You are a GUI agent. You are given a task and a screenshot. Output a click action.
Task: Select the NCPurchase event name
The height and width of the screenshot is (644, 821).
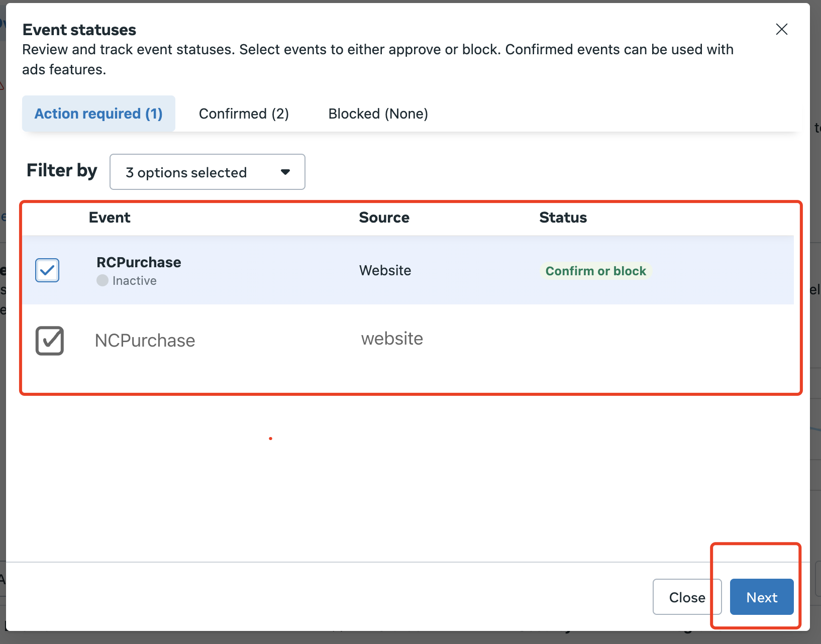click(145, 341)
